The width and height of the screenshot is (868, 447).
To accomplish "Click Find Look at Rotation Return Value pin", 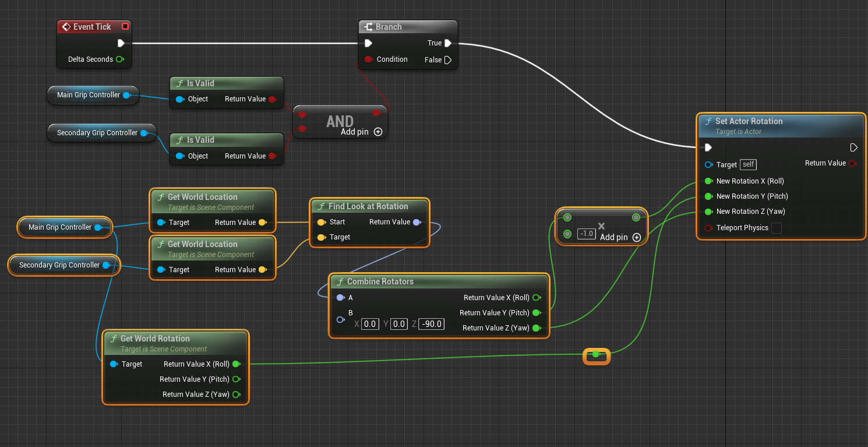I will click(417, 222).
